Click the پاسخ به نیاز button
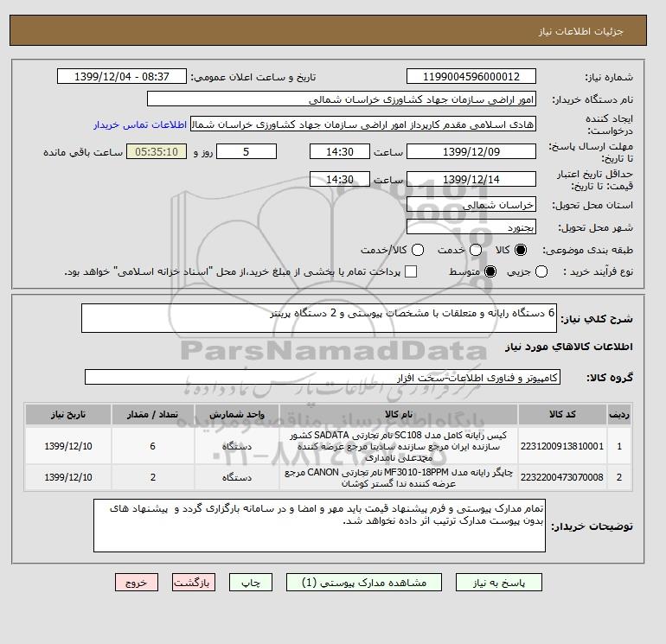Viewport: 666px width, 644px height. coord(499,583)
